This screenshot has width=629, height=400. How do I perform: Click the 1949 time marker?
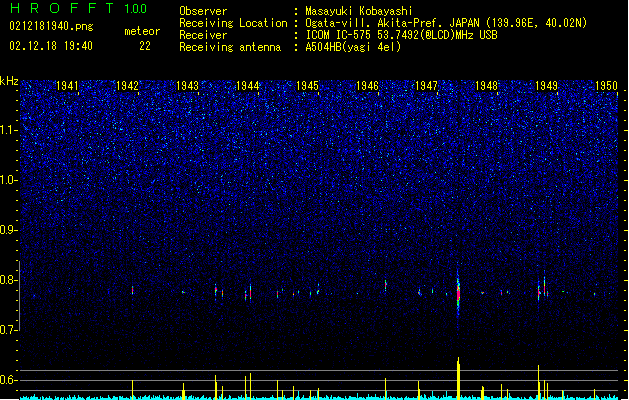tap(546, 86)
